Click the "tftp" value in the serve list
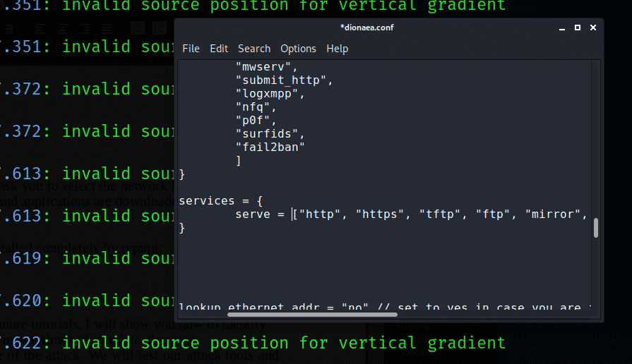Screen dimensions: 632x364 [441, 214]
